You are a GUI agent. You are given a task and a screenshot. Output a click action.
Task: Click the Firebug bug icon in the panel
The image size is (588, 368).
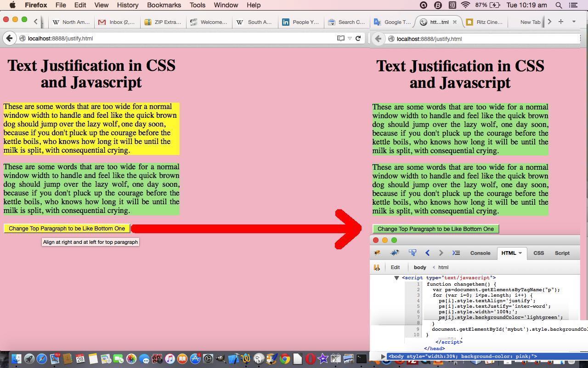pyautogui.click(x=377, y=253)
